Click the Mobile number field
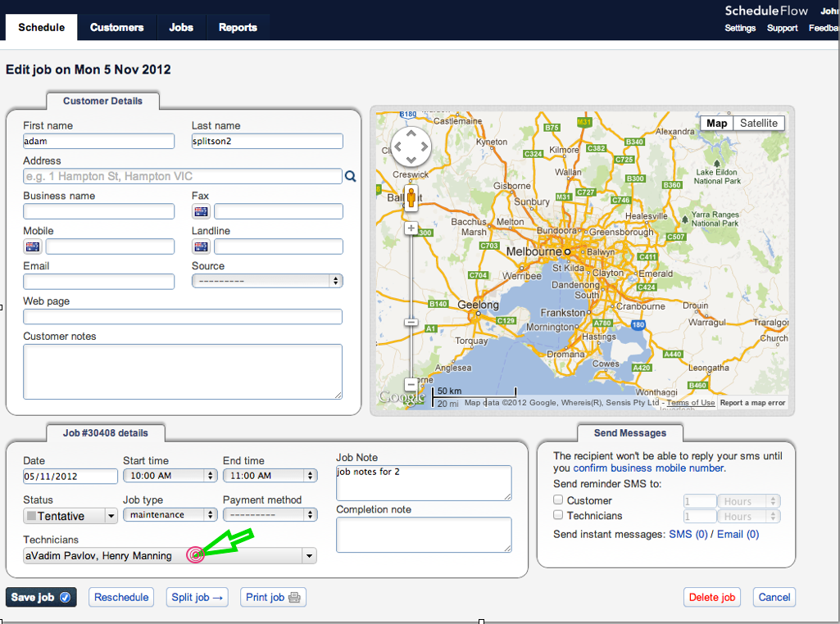This screenshot has width=840, height=624. (x=110, y=246)
